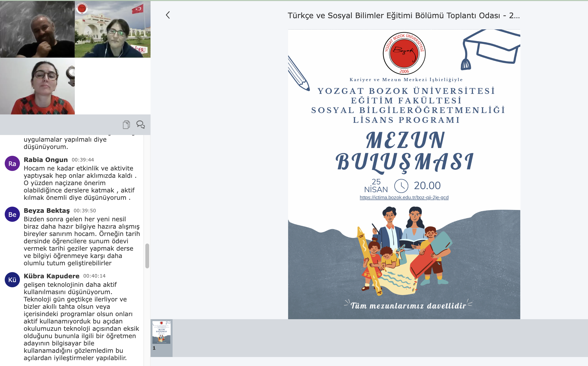This screenshot has width=588, height=366.
Task: Click the 00:40:14 message timestamp
Action: coord(94,276)
